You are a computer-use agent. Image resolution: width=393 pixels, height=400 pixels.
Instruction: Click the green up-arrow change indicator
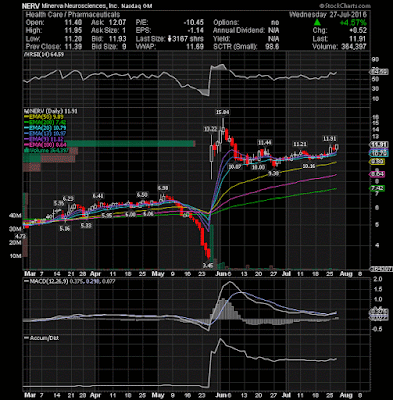tap(318, 23)
